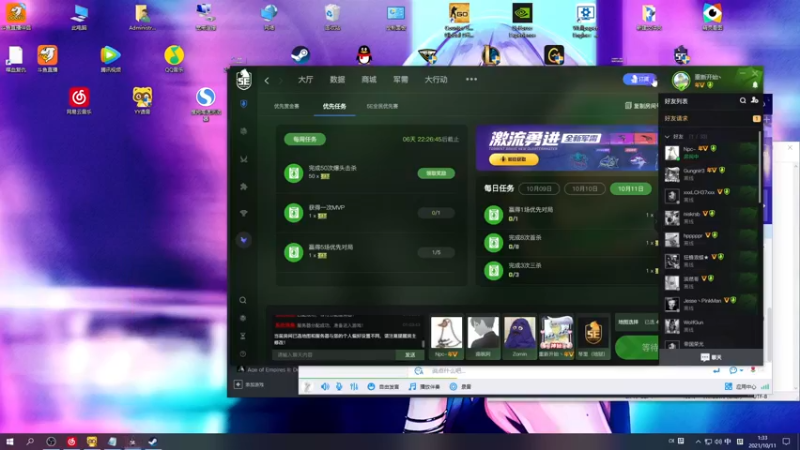Click the music note accompaniment icon
800x450 pixels.
click(412, 387)
